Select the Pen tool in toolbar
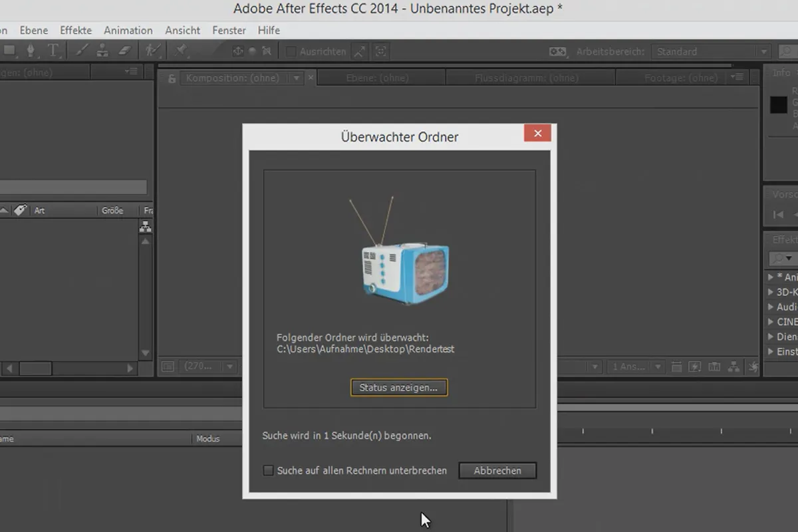The height and width of the screenshot is (532, 798). pos(31,51)
